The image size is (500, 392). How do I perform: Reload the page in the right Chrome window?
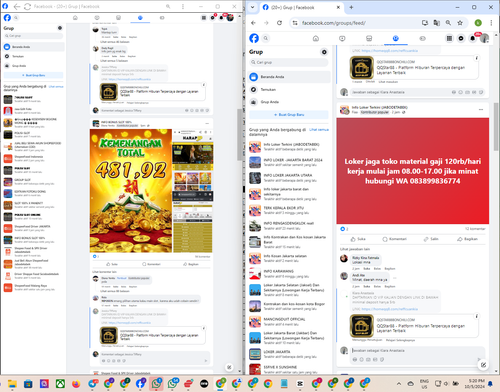(x=279, y=23)
